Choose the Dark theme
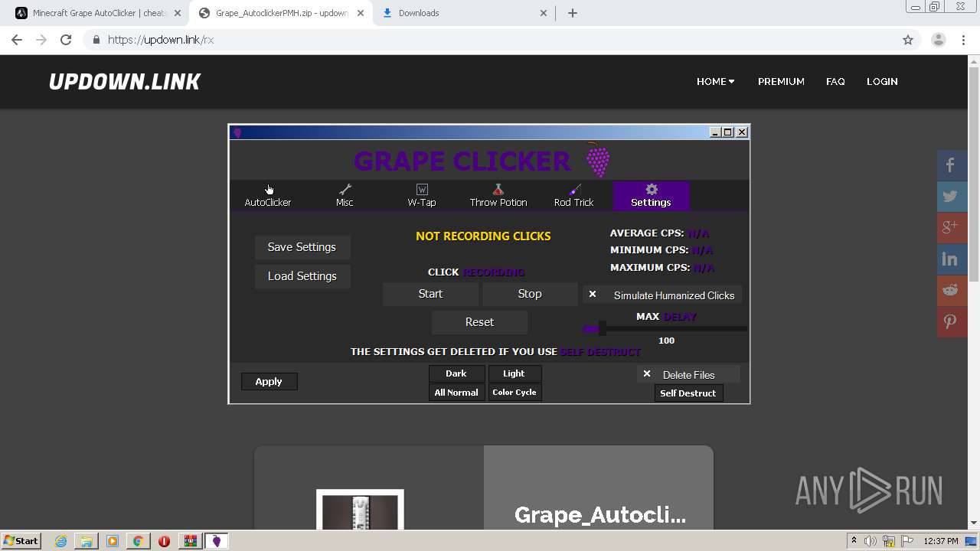Image resolution: width=980 pixels, height=551 pixels. pyautogui.click(x=456, y=373)
